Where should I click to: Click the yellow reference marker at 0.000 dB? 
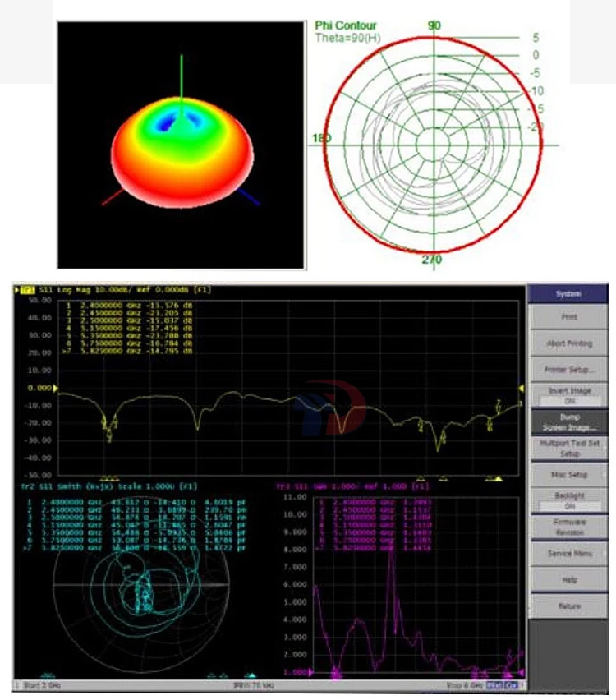(x=55, y=388)
